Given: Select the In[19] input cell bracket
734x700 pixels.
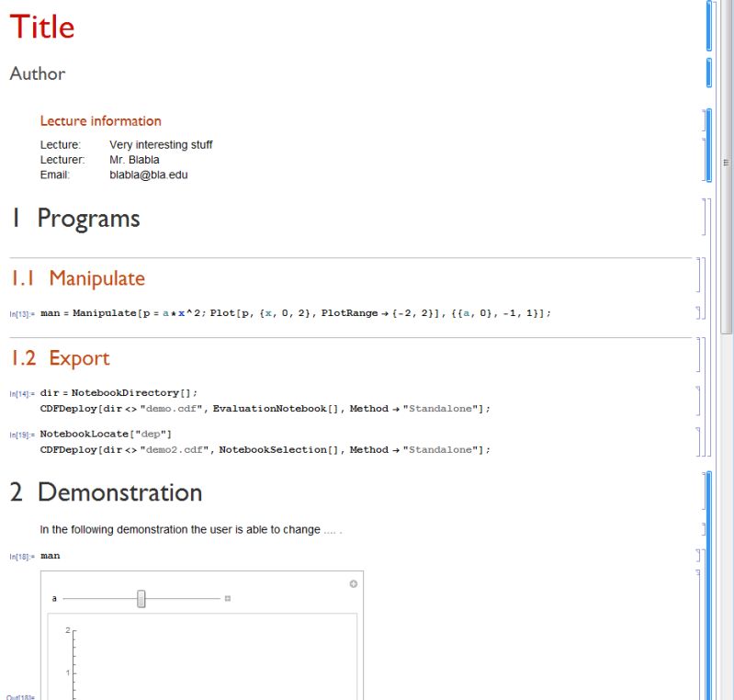Looking at the screenshot, I should point(698,442).
